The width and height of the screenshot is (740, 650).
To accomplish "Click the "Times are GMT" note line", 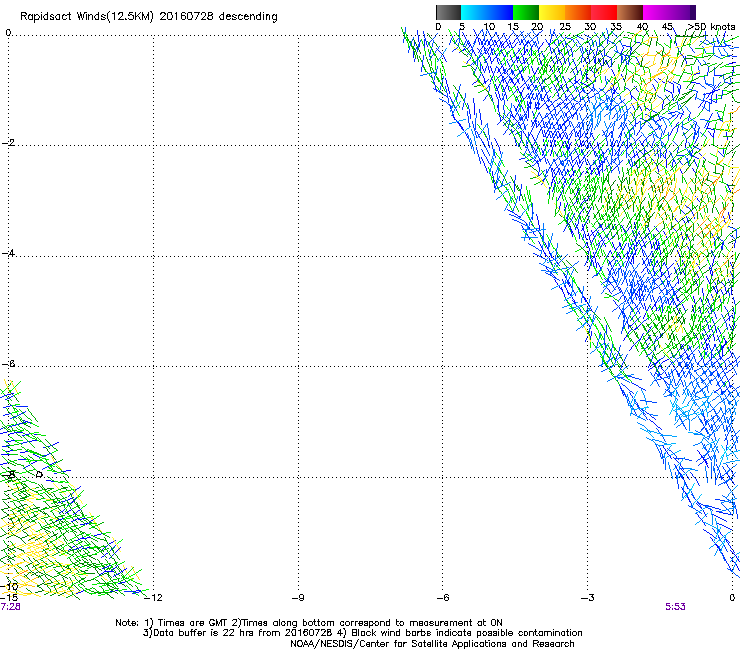I will tap(309, 623).
